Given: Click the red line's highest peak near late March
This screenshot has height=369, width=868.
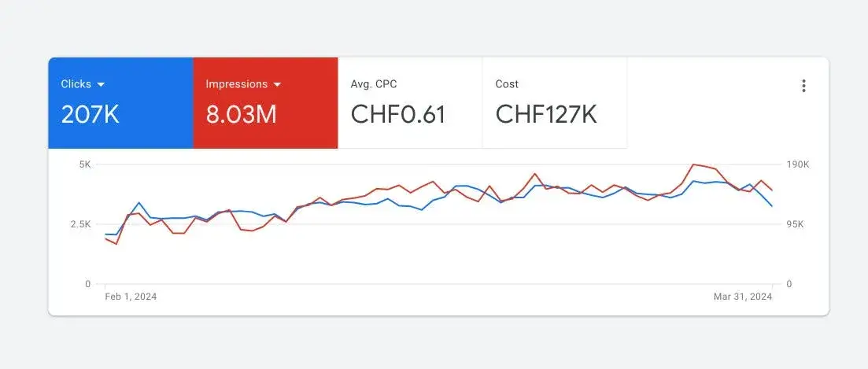Looking at the screenshot, I should coord(693,164).
